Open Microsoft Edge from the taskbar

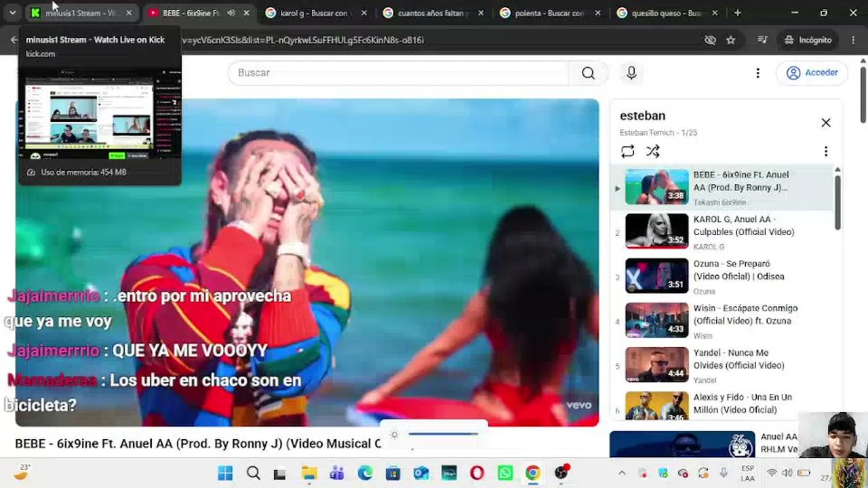(365, 473)
